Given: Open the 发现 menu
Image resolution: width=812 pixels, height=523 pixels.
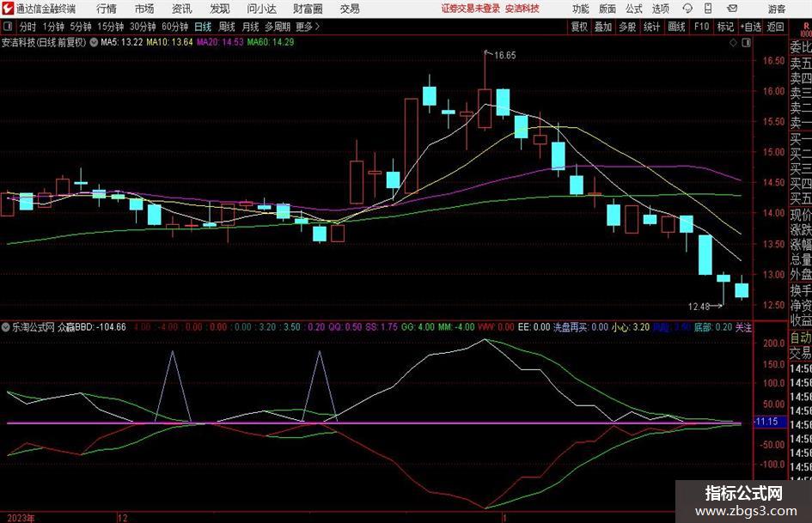Looking at the screenshot, I should pyautogui.click(x=220, y=9).
